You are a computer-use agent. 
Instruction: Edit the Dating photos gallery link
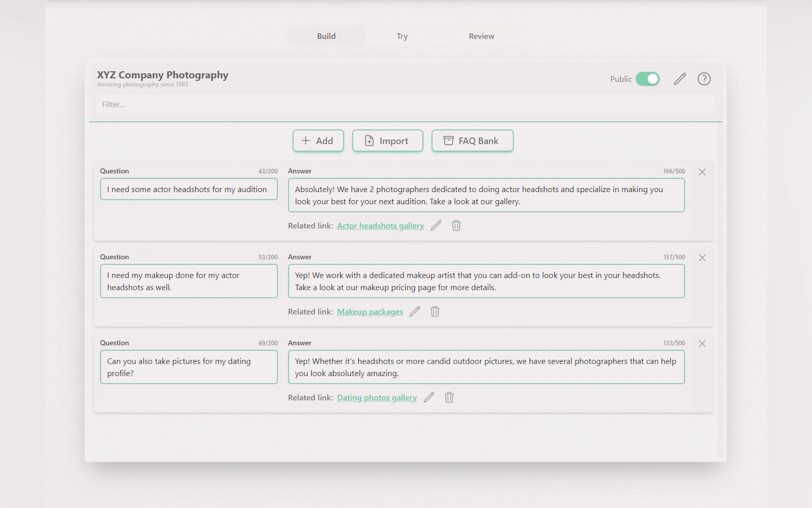click(x=429, y=397)
